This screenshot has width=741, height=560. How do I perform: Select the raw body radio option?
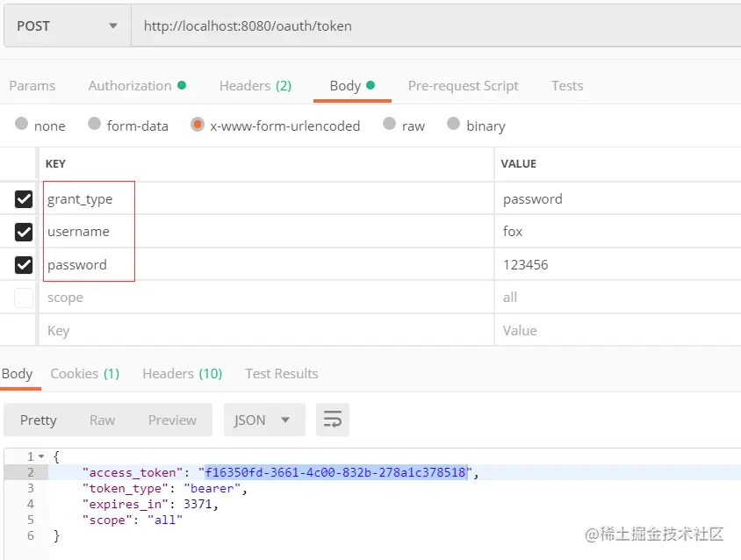(389, 124)
